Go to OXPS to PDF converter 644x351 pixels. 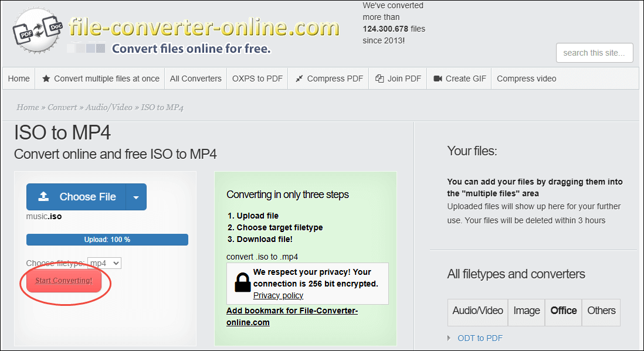(257, 79)
